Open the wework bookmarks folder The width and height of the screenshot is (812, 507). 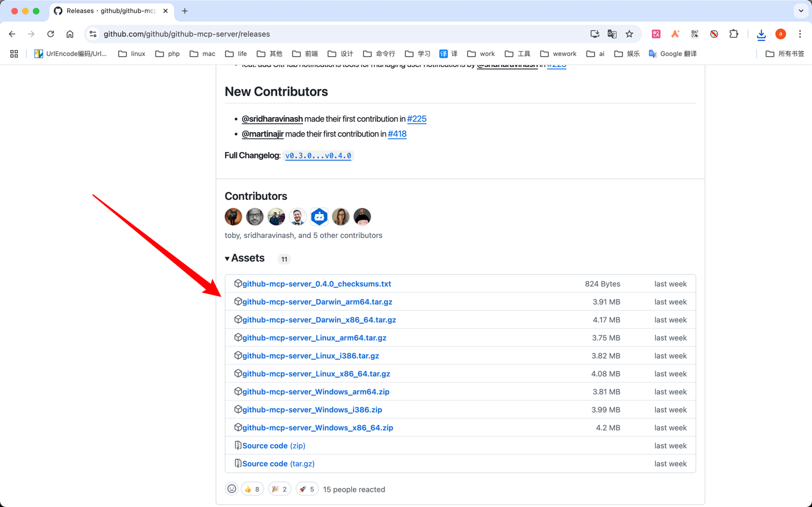pyautogui.click(x=559, y=54)
